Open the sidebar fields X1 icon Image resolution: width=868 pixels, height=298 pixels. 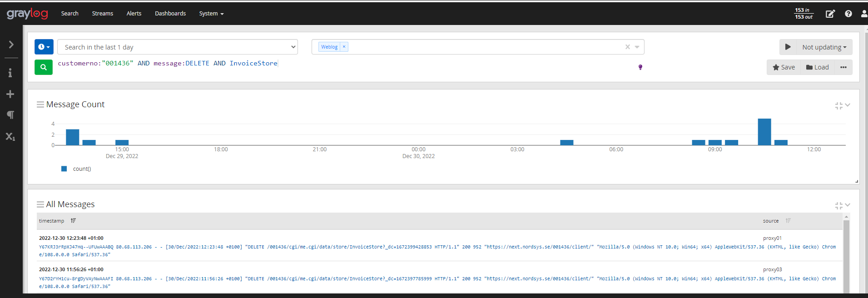10,136
